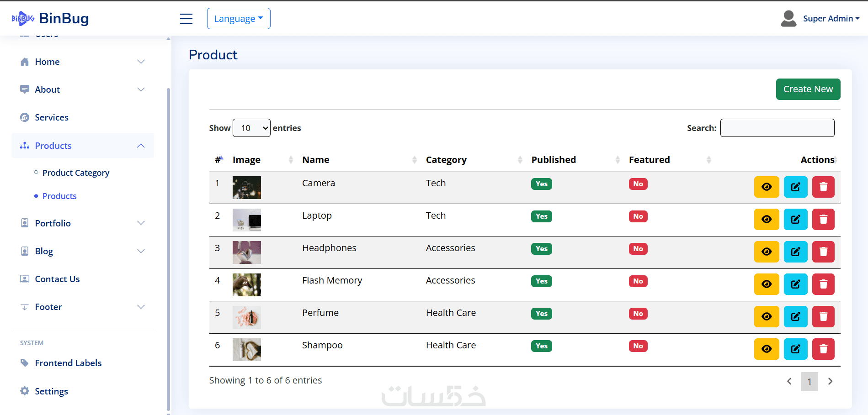The width and height of the screenshot is (868, 415).
Task: Click the Settings gear icon in sidebar
Action: [x=25, y=391]
